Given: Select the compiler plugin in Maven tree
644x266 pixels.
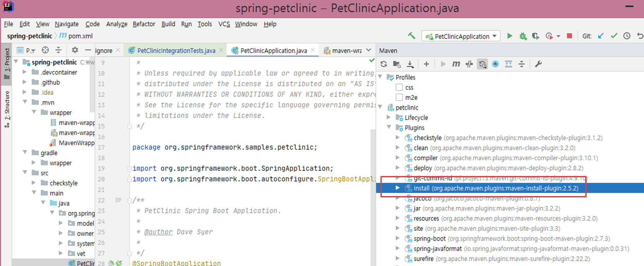Looking at the screenshot, I should tap(506, 158).
